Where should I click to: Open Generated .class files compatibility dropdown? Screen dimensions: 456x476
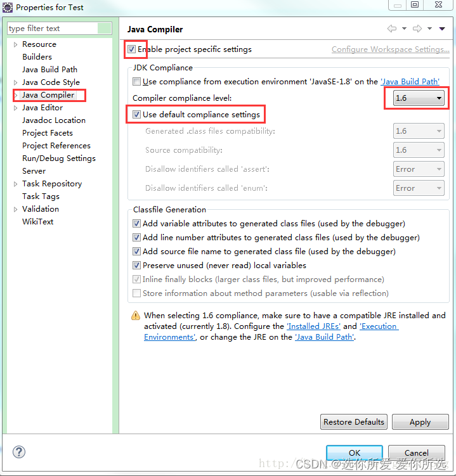(x=419, y=131)
